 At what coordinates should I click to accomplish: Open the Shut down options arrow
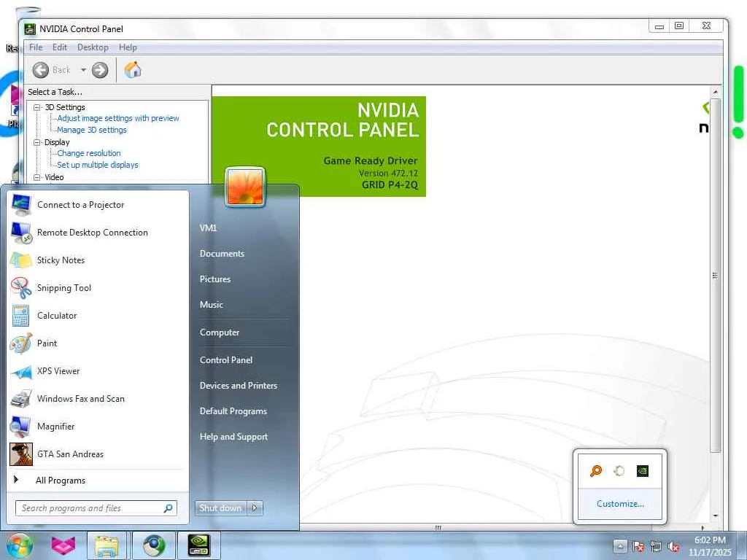255,508
